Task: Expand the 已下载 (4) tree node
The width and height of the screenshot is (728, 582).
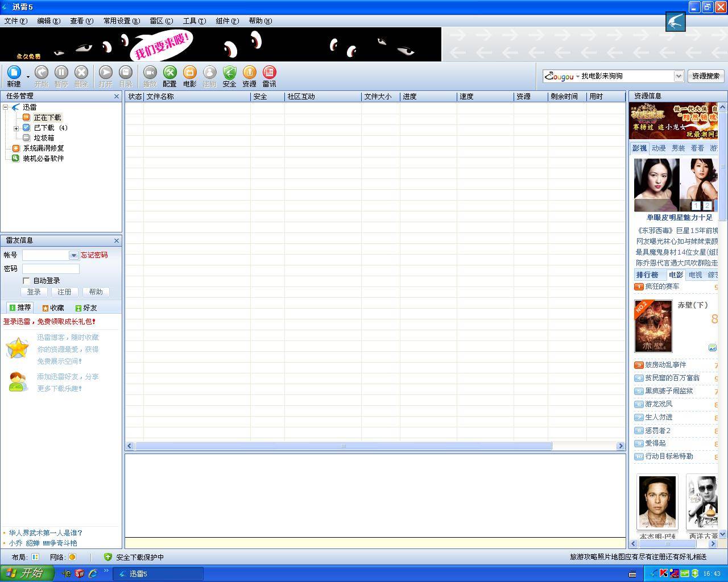Action: [x=16, y=128]
